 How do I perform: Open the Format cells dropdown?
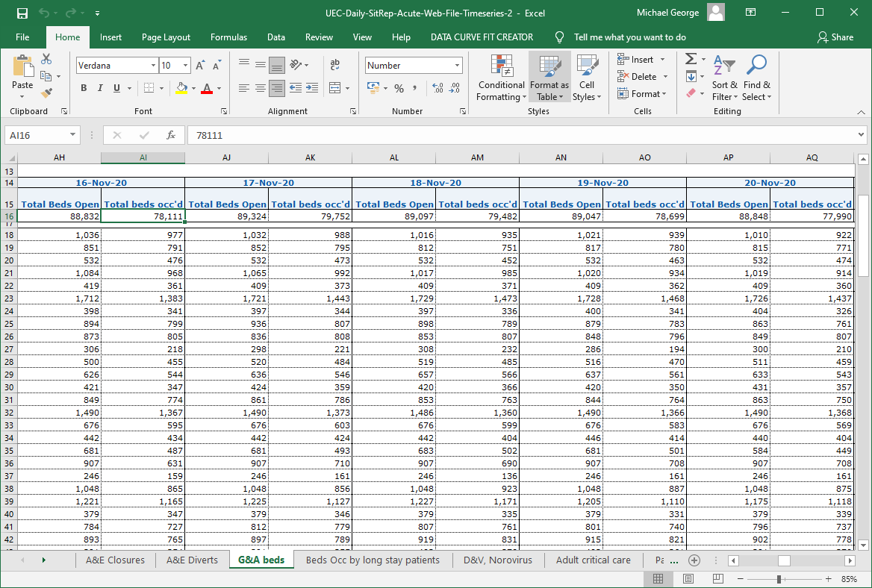point(642,94)
